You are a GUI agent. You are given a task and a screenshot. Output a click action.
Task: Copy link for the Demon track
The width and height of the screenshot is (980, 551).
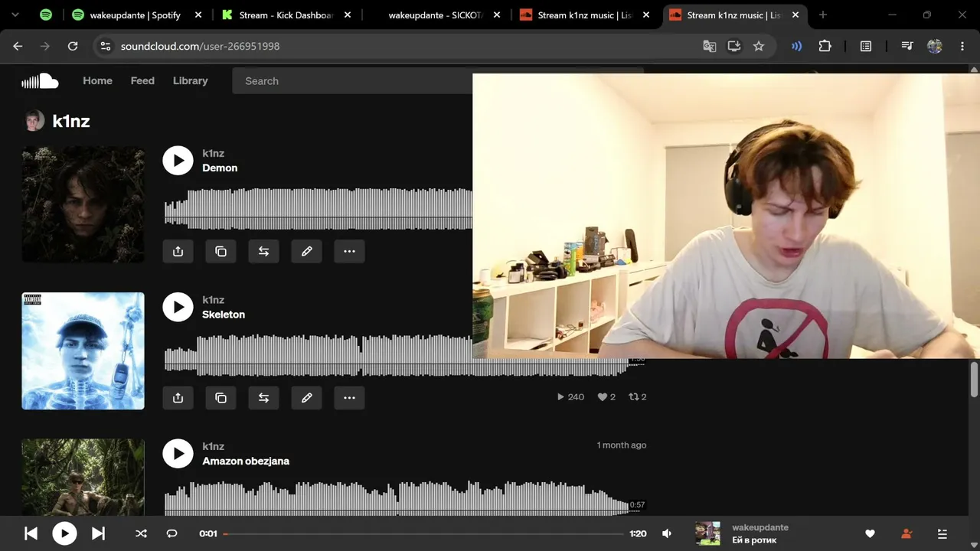(x=221, y=251)
